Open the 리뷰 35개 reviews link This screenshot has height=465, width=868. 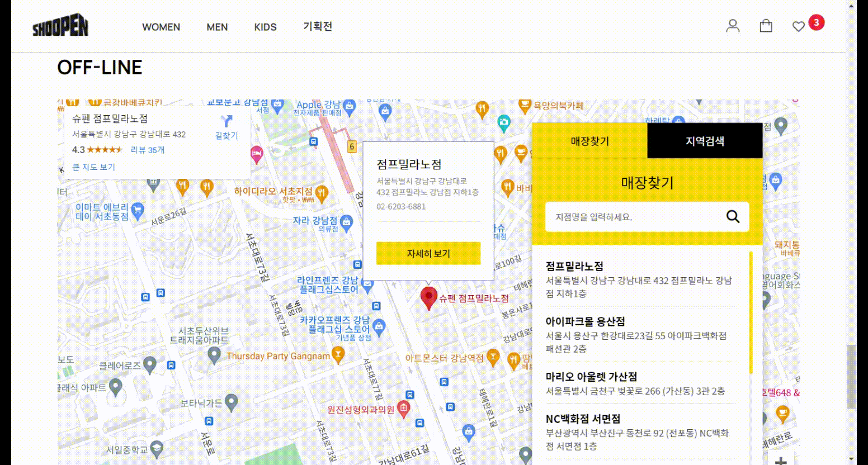(148, 150)
